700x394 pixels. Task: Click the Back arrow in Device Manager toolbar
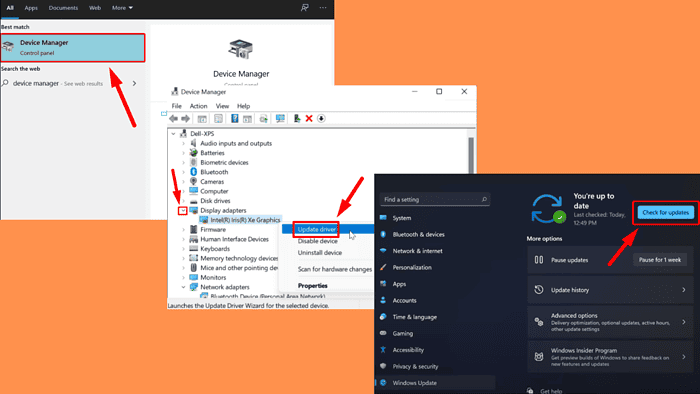(174, 119)
